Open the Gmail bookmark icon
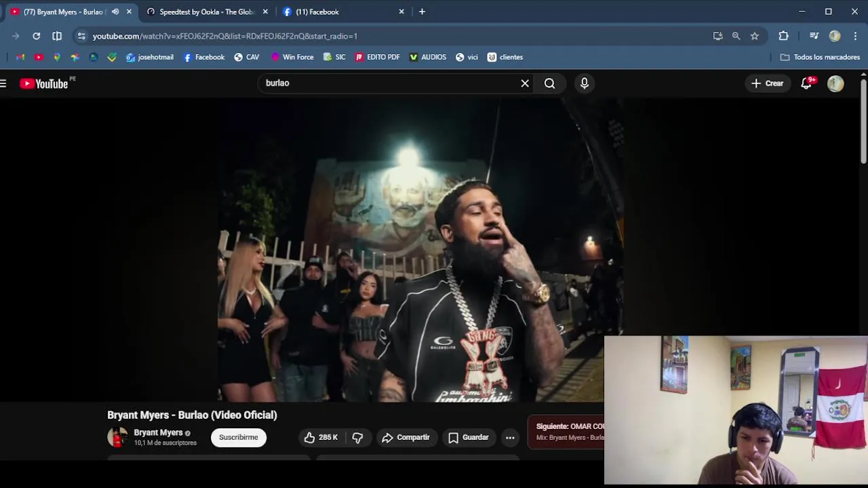The height and width of the screenshot is (488, 868). point(20,57)
